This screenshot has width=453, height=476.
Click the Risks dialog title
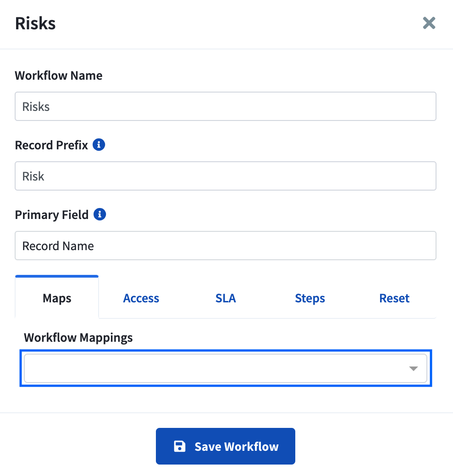(x=35, y=23)
